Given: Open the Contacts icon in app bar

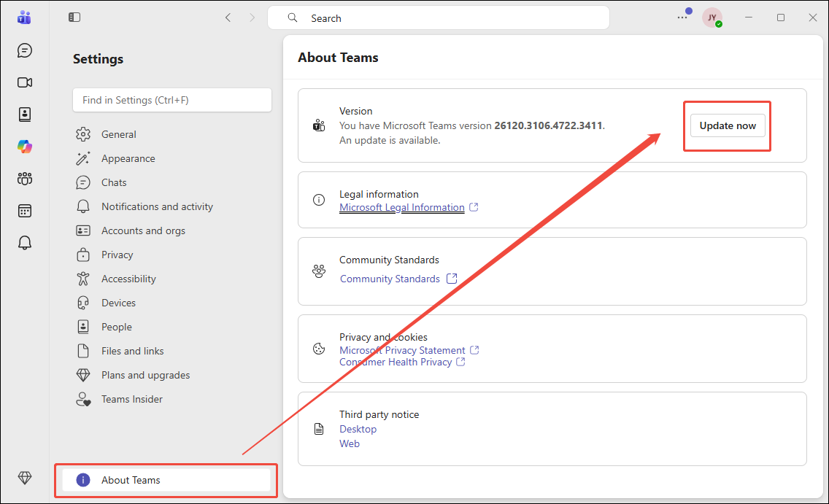Looking at the screenshot, I should tap(24, 114).
